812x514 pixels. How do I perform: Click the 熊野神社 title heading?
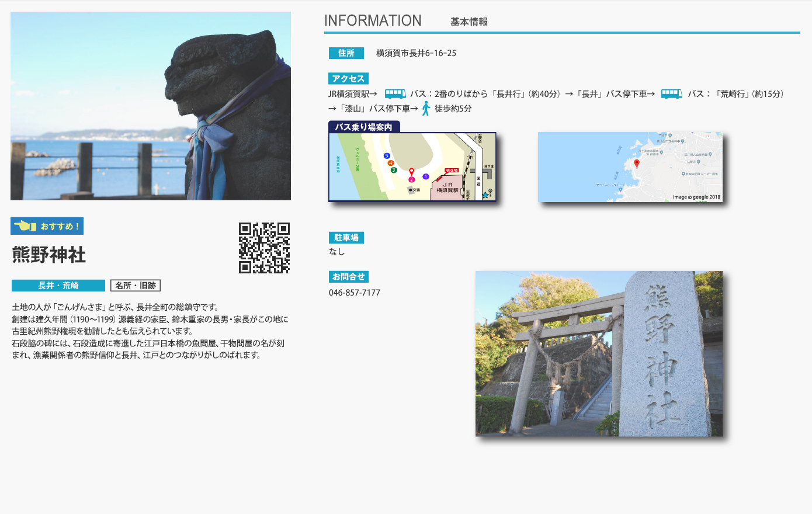[49, 255]
